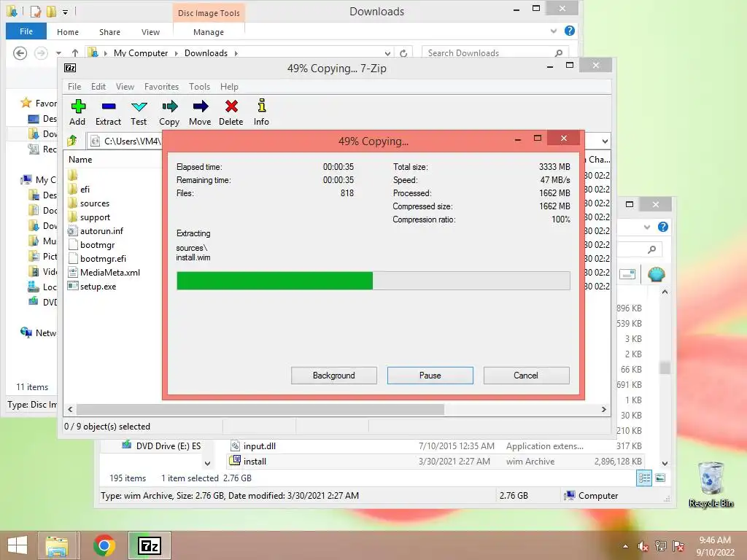Open the View menu in 7-Zip
The image size is (747, 560).
click(x=125, y=87)
